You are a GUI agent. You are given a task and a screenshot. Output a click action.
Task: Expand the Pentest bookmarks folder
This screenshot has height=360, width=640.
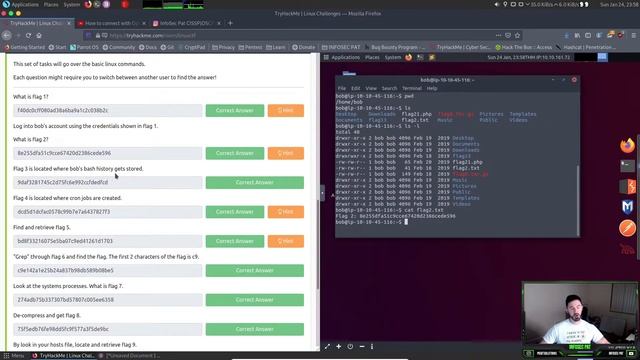pyautogui.click(x=250, y=47)
